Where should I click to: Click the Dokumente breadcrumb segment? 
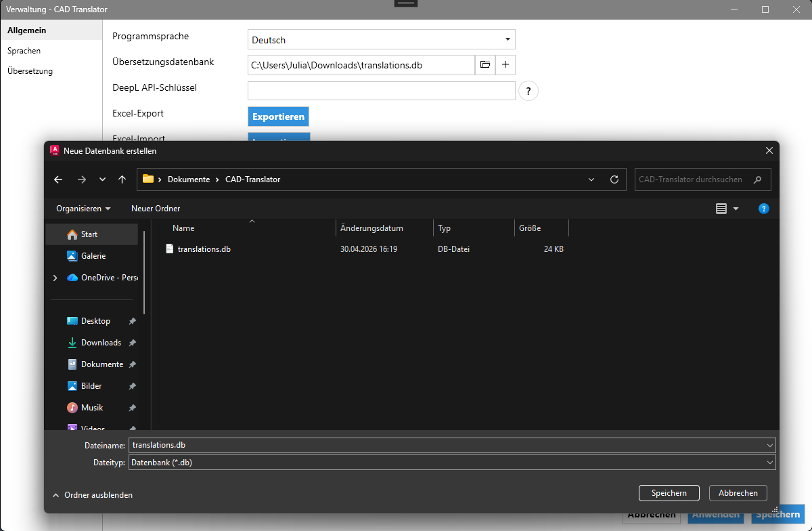pyautogui.click(x=189, y=179)
